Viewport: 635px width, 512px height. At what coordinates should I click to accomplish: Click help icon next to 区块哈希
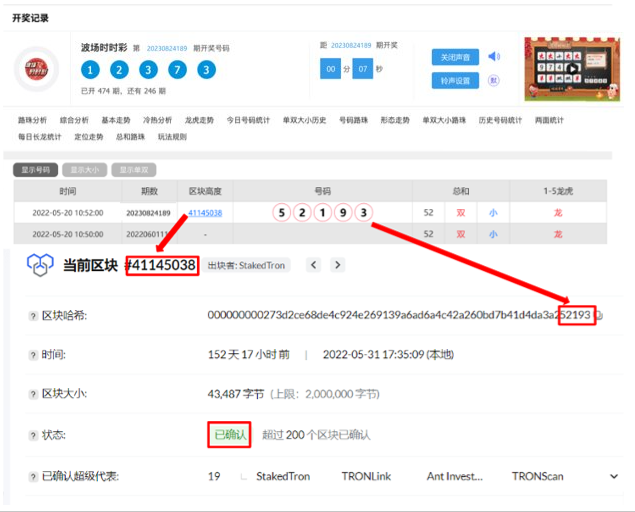pos(32,315)
